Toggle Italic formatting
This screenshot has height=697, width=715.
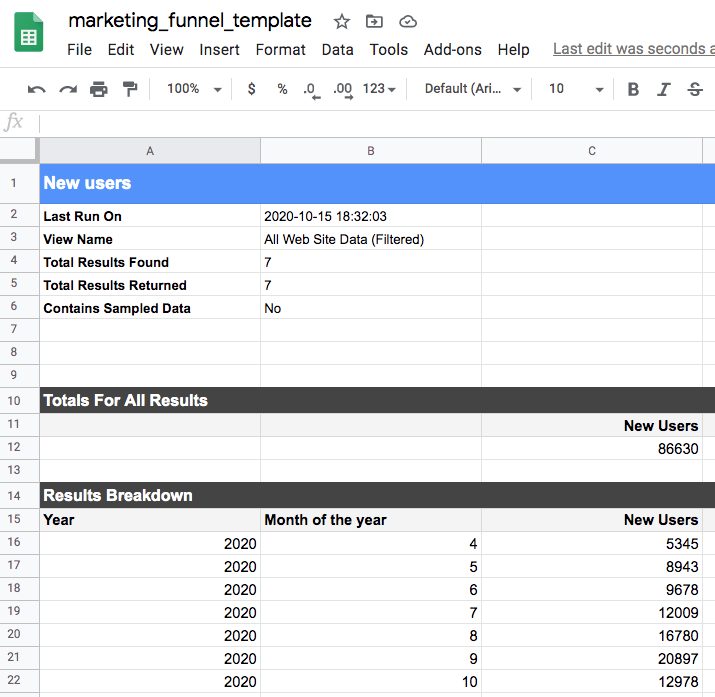pyautogui.click(x=663, y=89)
